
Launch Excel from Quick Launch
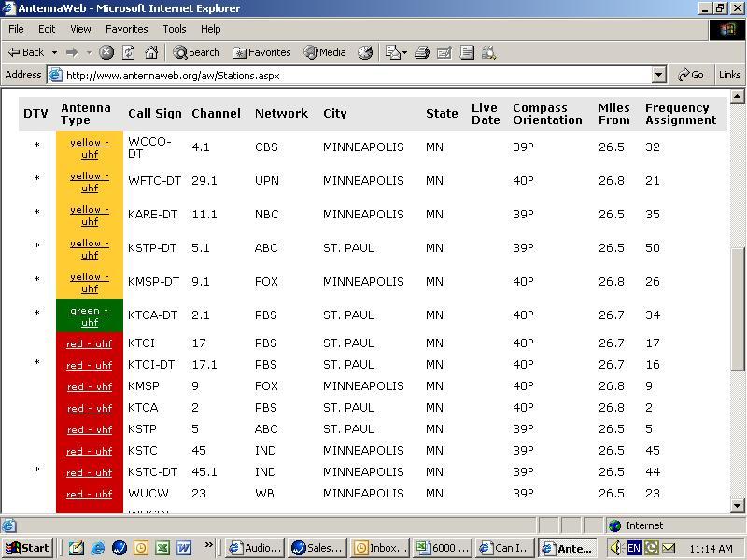click(162, 548)
